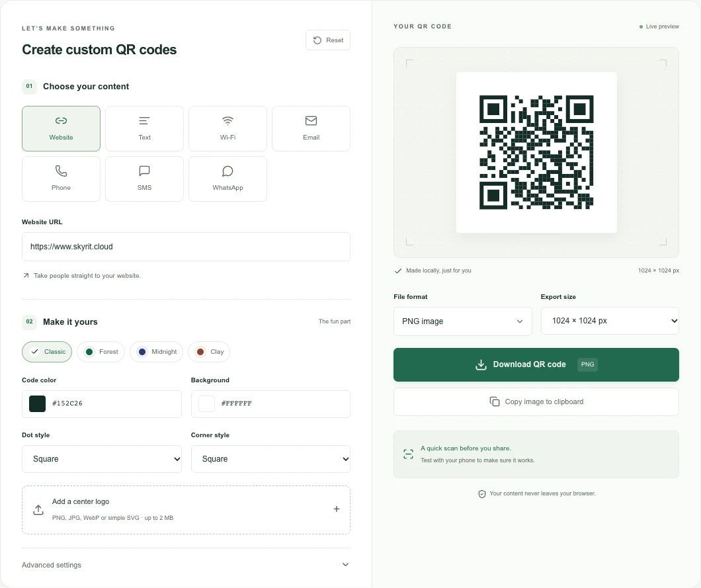
Task: Expand the Advanced settings section
Action: tap(186, 565)
